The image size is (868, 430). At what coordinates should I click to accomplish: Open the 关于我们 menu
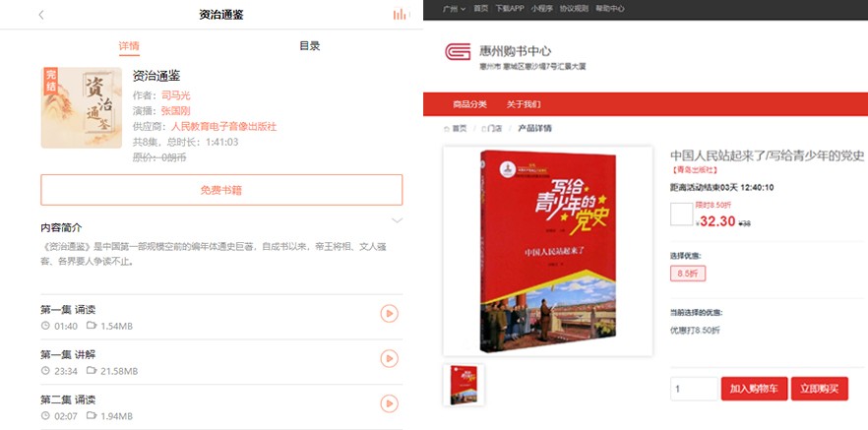coord(524,104)
